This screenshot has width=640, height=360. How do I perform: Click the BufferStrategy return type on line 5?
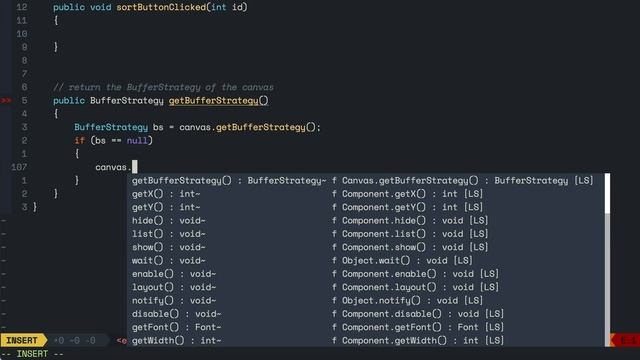[127, 100]
